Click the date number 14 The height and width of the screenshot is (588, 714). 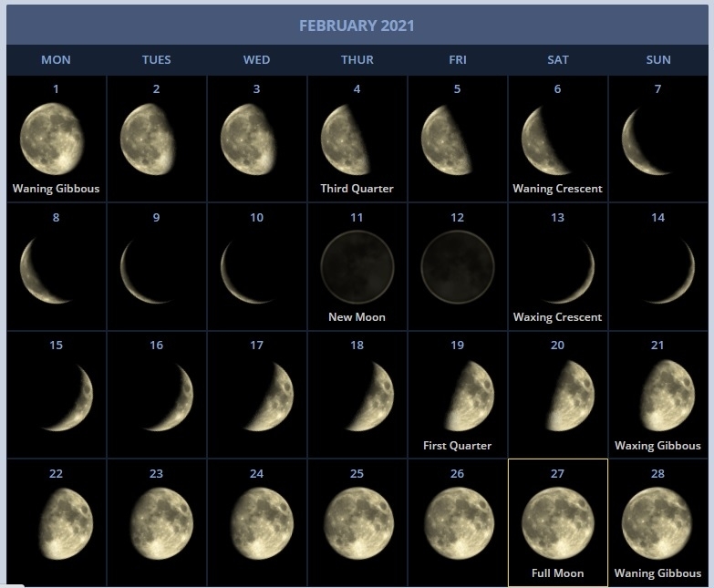pos(657,218)
